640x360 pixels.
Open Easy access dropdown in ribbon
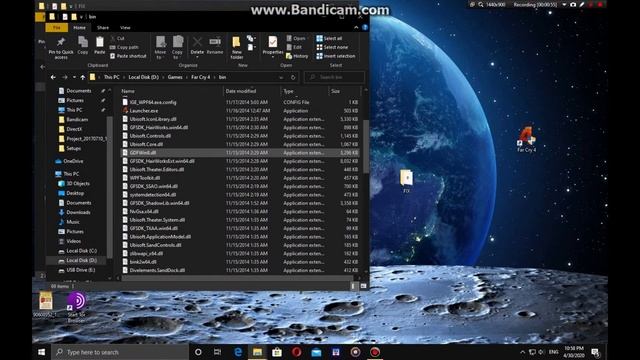click(x=251, y=47)
